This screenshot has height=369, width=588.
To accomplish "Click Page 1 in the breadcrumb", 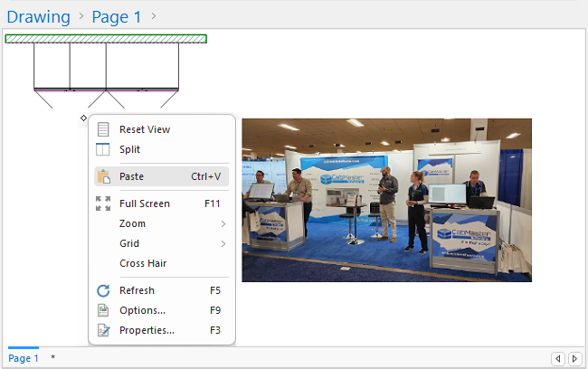I will coord(117,16).
